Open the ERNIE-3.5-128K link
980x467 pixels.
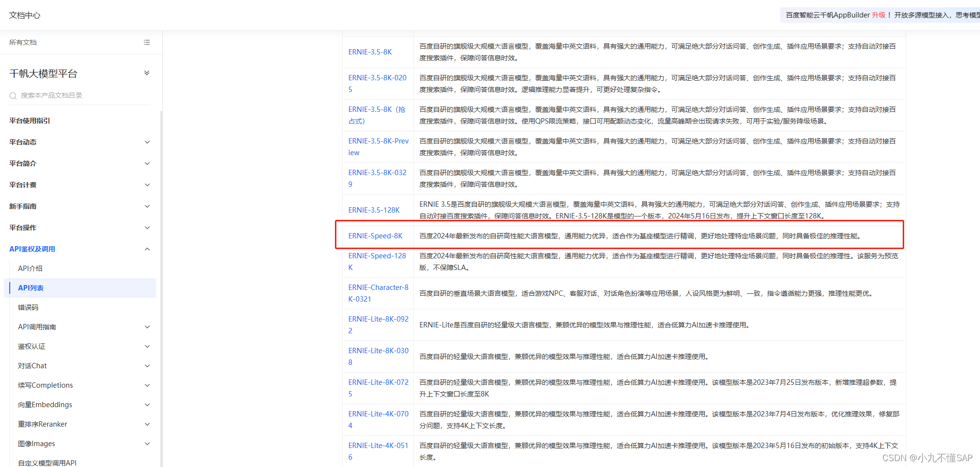(x=374, y=210)
